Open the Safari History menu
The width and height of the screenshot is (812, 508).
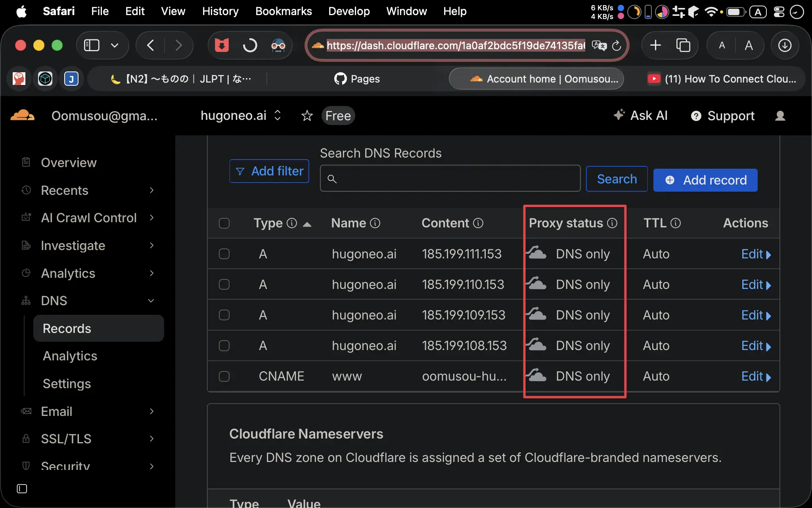(220, 11)
